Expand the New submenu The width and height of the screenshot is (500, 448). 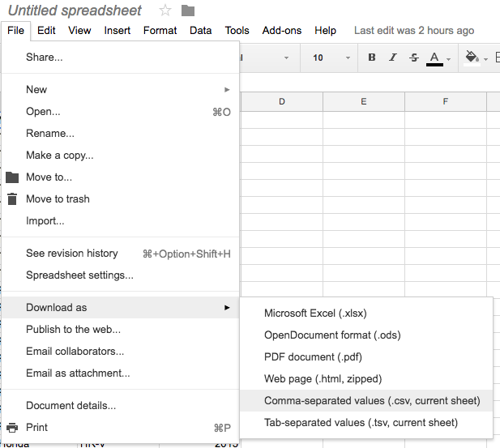(x=120, y=90)
